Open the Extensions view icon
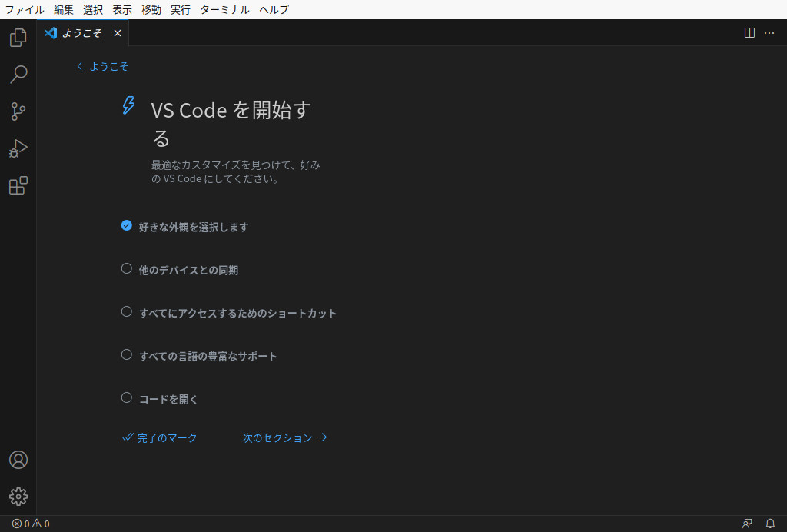The image size is (787, 532). click(18, 186)
